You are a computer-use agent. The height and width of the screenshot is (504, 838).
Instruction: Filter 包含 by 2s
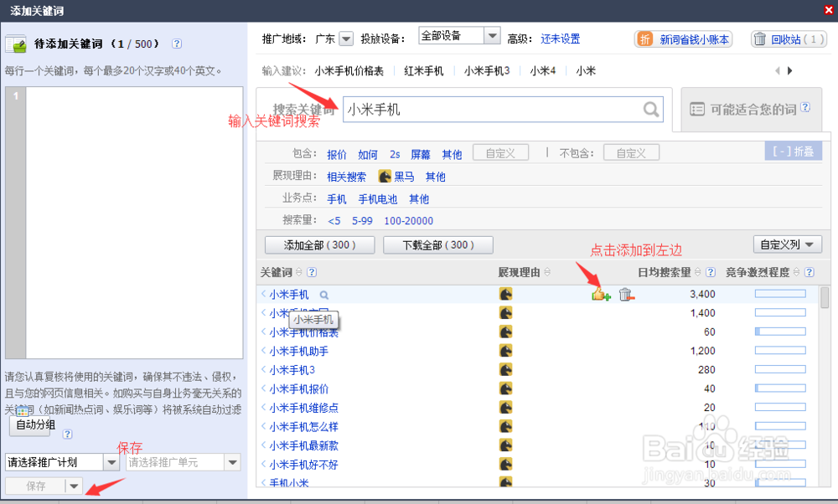395,155
